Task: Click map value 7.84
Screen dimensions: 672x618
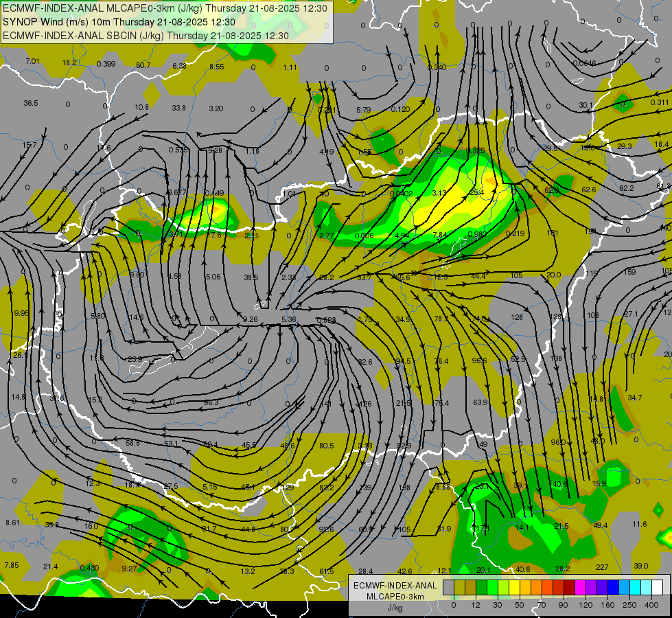Action: tap(440, 235)
